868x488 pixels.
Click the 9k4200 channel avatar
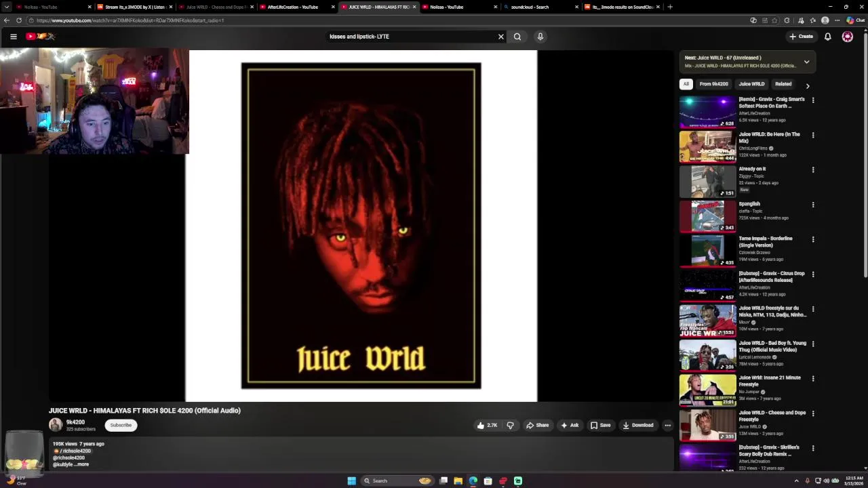click(x=56, y=425)
